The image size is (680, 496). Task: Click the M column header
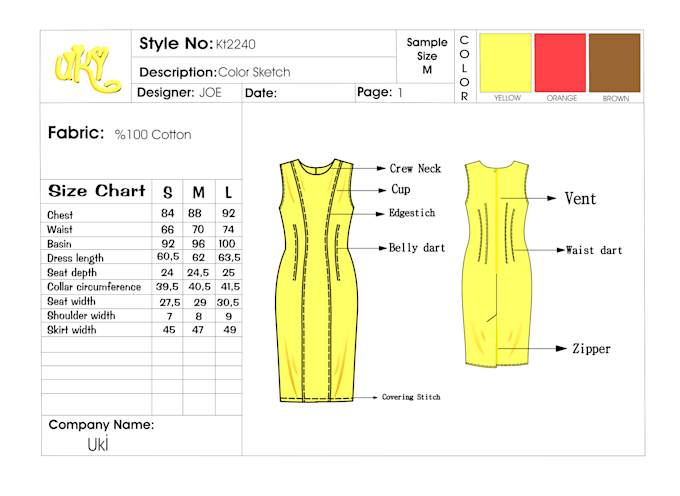click(x=199, y=192)
